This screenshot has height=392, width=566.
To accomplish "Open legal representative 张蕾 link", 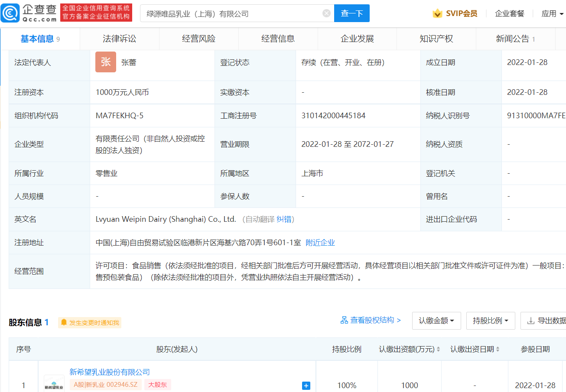I will (x=129, y=62).
